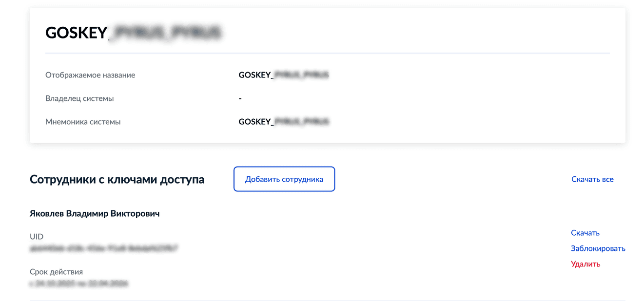Click the "Владелец системы" label
Screen dimensions: 644x301
pyautogui.click(x=79, y=98)
